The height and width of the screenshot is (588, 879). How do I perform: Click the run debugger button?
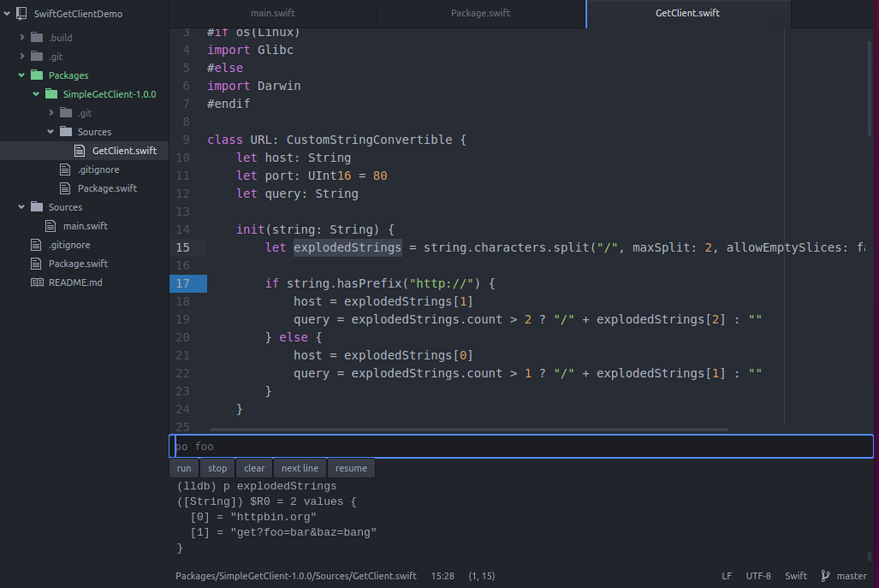click(x=184, y=468)
